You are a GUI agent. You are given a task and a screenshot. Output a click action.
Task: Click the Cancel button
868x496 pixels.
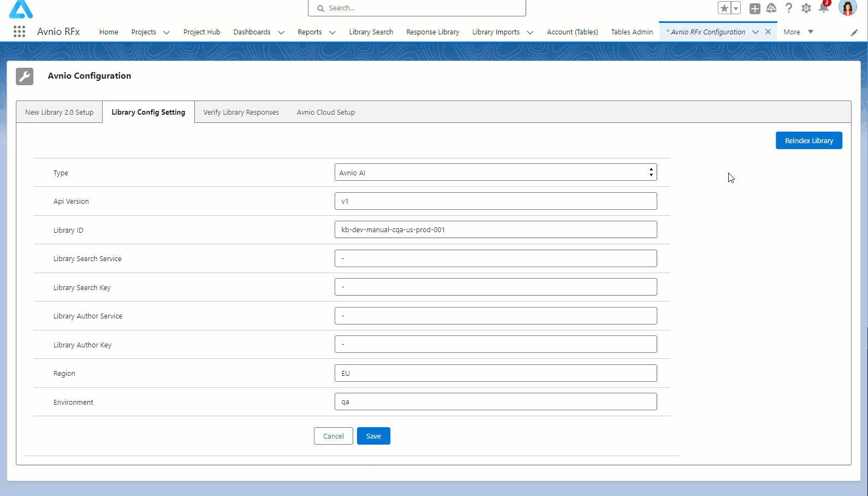tap(334, 436)
